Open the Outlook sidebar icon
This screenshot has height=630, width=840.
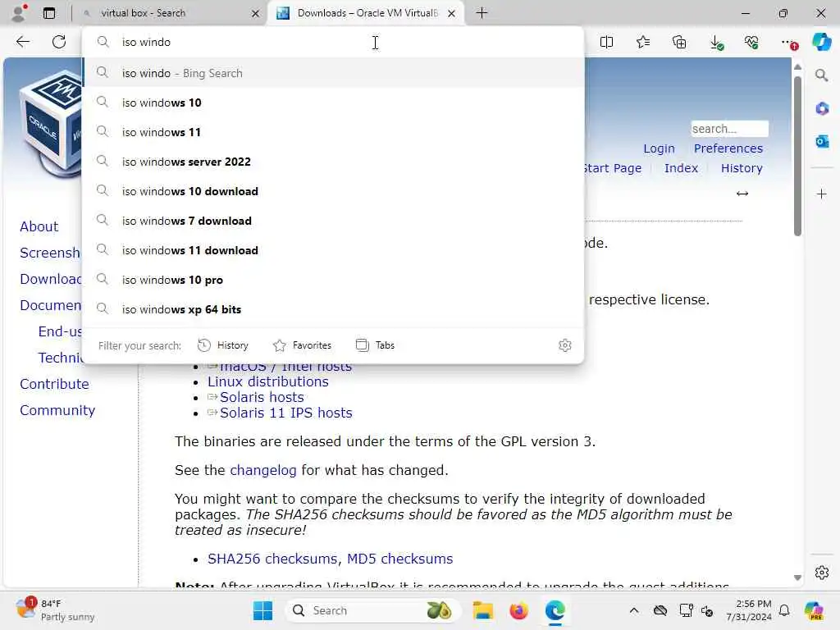[x=822, y=141]
